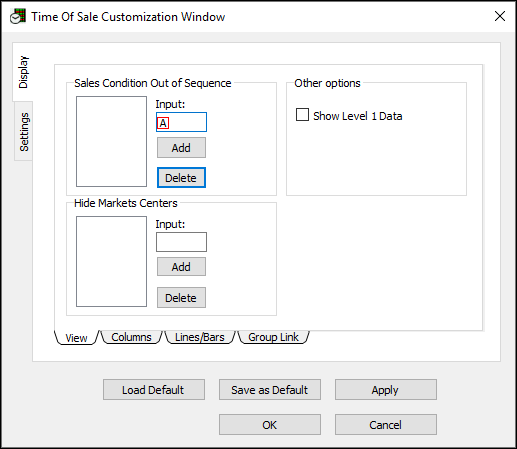Click the Time Of Sale window title icon
The width and height of the screenshot is (517, 449).
[18, 16]
